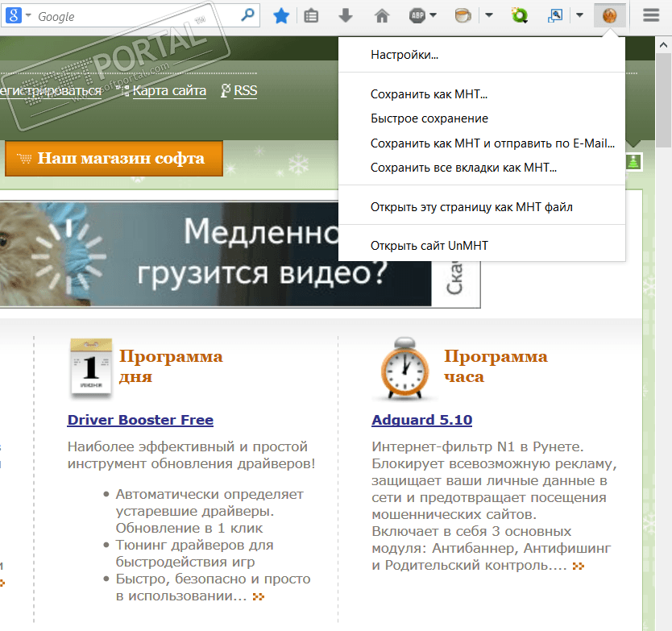Select Настройки... in UnMHT menu
The height and width of the screenshot is (631, 672).
click(482, 55)
